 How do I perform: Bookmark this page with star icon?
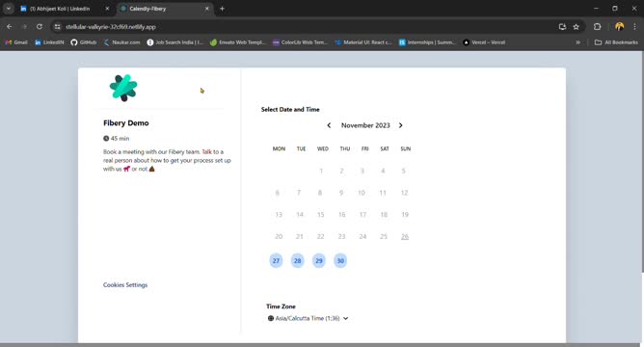(x=576, y=27)
